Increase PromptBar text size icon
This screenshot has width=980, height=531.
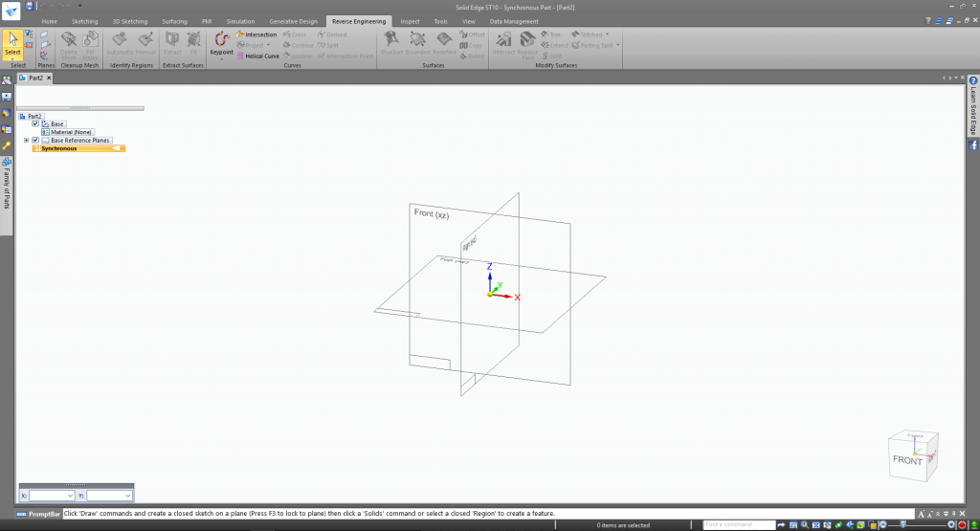click(922, 514)
